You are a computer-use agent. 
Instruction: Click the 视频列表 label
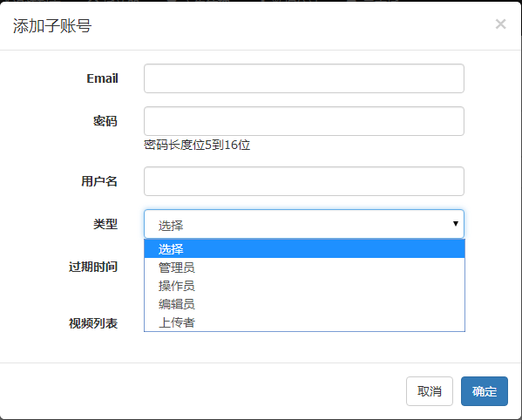pyautogui.click(x=93, y=323)
